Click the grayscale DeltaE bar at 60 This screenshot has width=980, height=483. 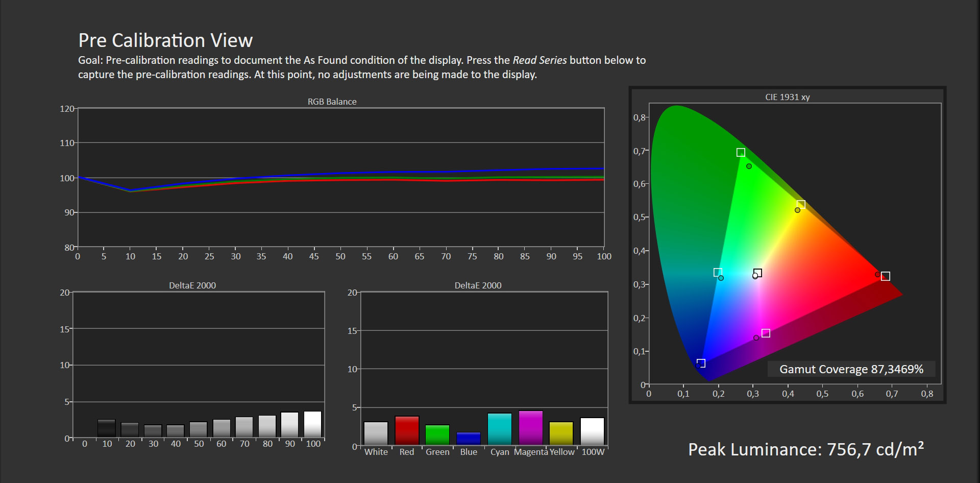click(222, 428)
